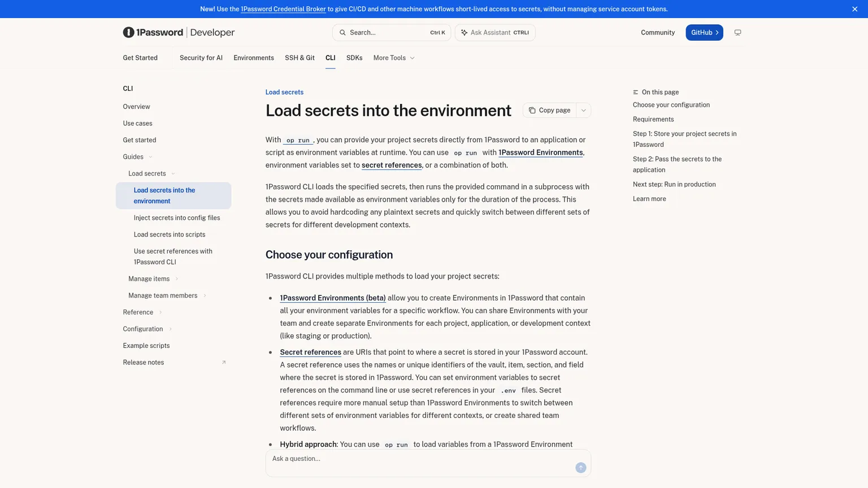Expand the Reference section chevron
Viewport: 868px width, 488px height.
click(x=160, y=312)
